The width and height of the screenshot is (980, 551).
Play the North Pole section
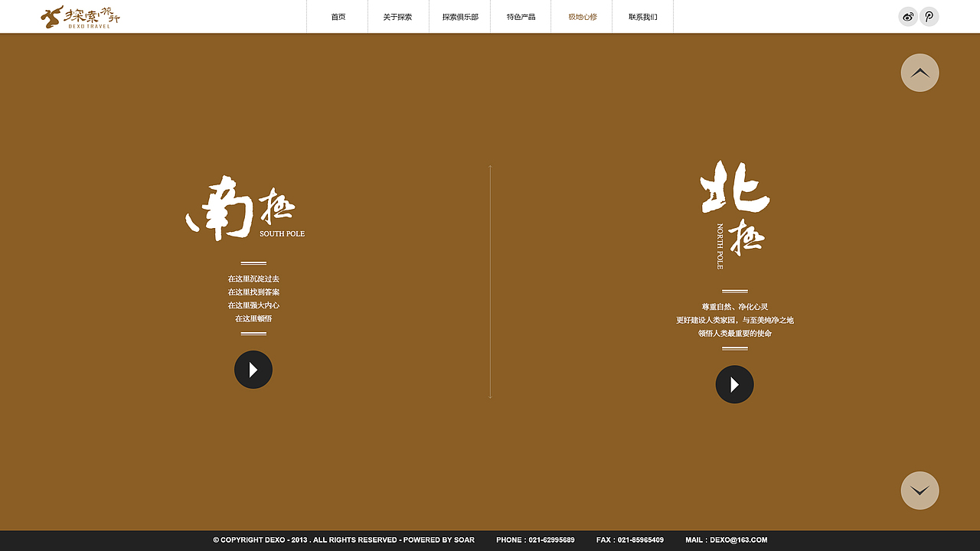pyautogui.click(x=735, y=384)
